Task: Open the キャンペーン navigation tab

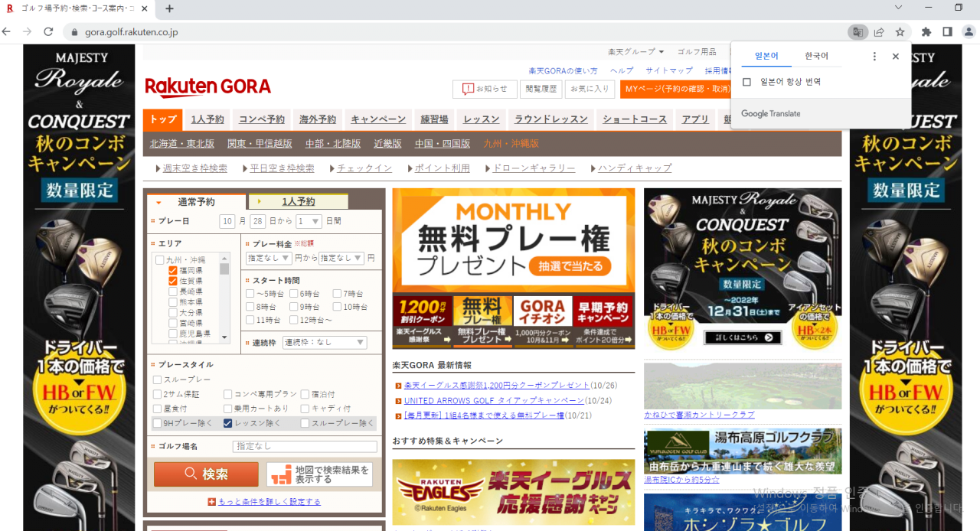Action: [x=378, y=119]
